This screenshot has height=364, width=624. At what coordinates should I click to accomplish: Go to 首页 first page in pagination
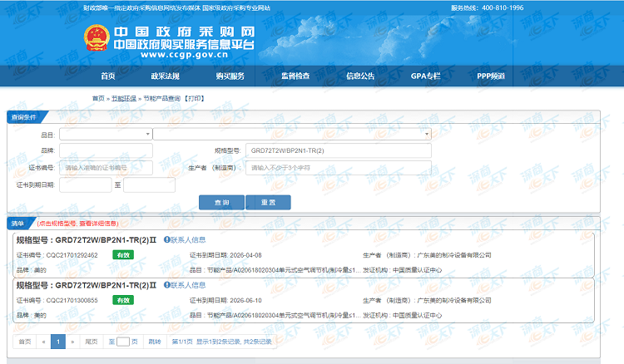25,342
